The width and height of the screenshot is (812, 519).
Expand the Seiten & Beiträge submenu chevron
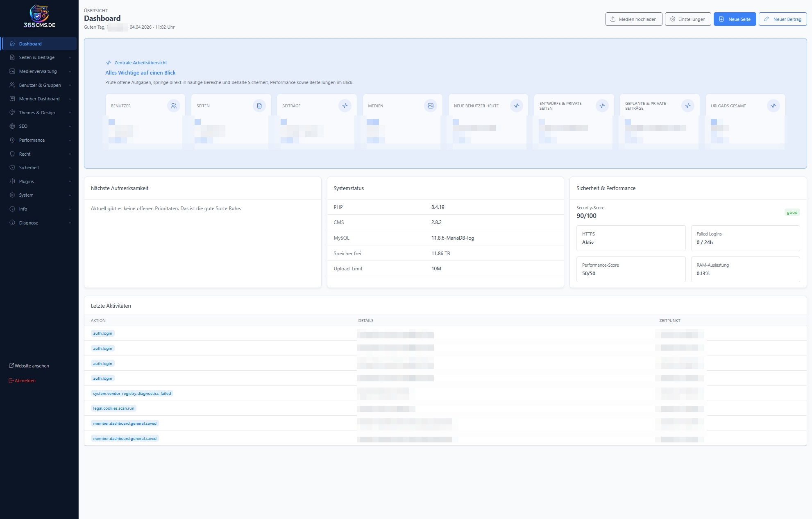70,58
